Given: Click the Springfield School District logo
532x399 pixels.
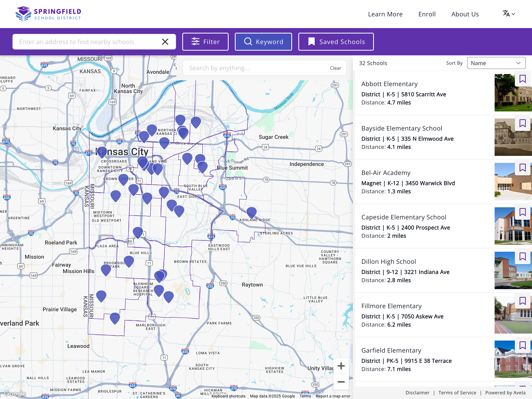Looking at the screenshot, I should tap(48, 13).
